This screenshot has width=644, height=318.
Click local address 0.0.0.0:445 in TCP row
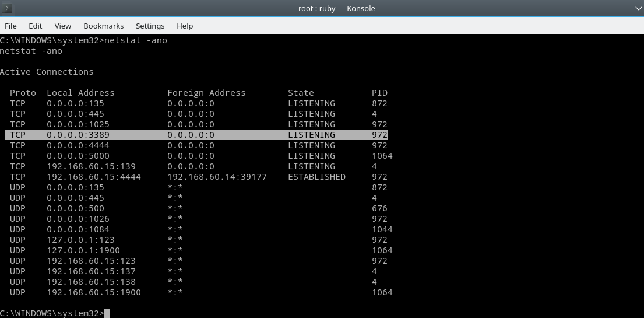[x=76, y=114]
